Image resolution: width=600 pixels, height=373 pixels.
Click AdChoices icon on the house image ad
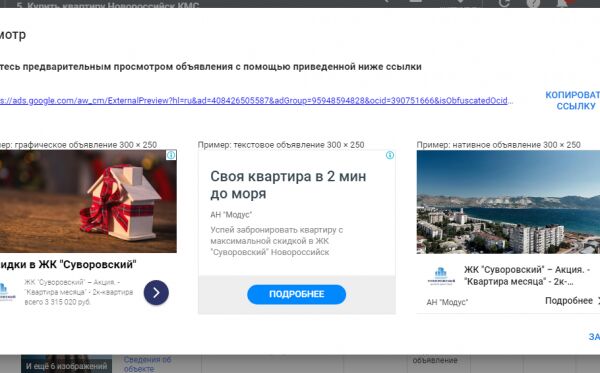point(171,155)
